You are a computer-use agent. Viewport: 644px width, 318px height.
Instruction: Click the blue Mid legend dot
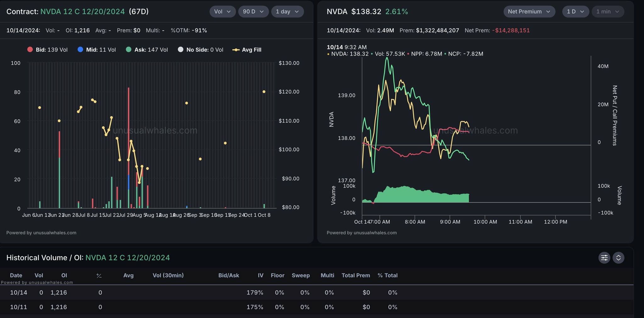(x=80, y=49)
